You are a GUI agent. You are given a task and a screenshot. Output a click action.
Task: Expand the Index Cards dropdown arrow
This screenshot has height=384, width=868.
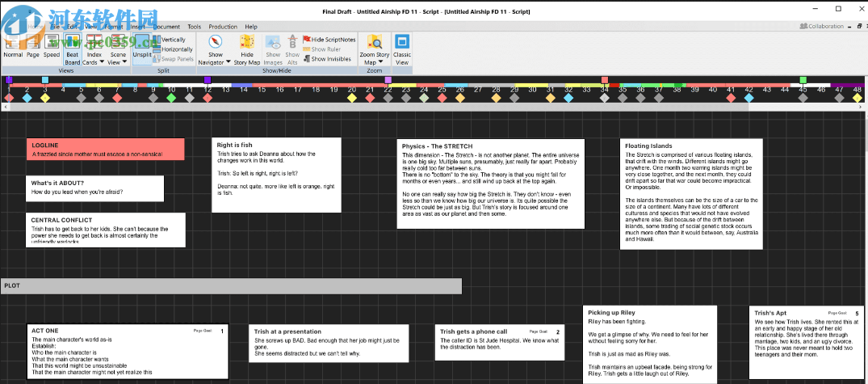101,62
